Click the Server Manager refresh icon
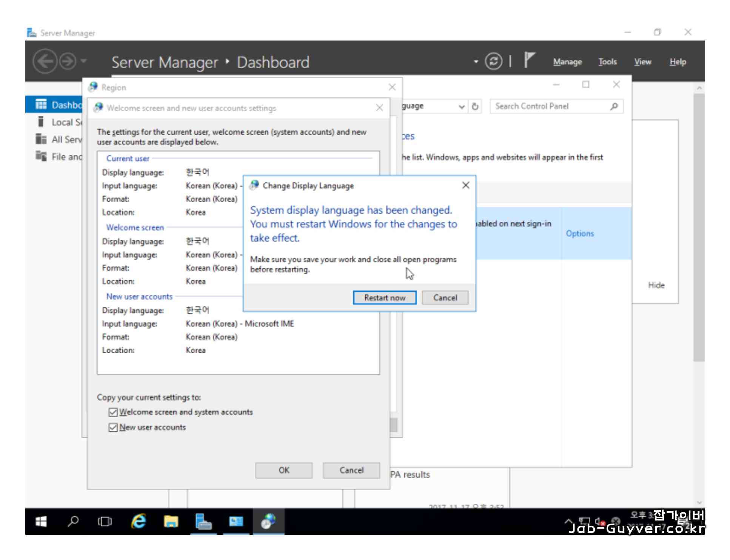This screenshot has height=560, width=730. click(x=493, y=62)
